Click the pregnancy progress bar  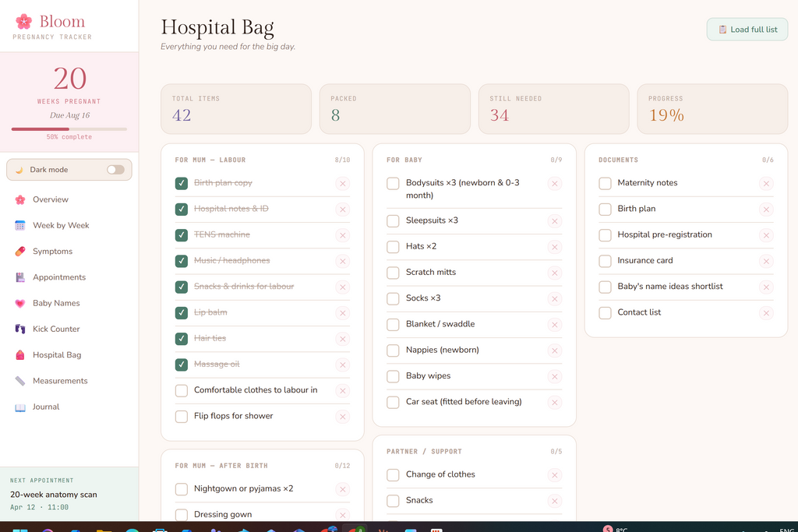click(69, 129)
